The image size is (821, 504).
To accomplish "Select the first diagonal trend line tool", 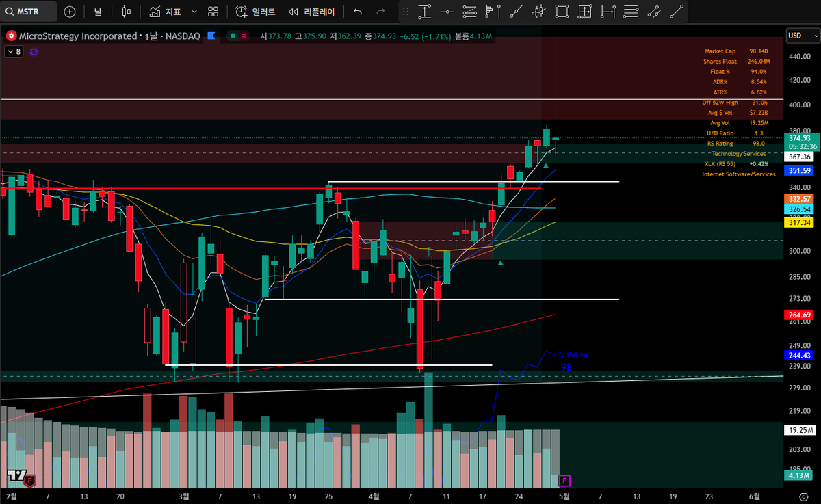I will [x=517, y=11].
